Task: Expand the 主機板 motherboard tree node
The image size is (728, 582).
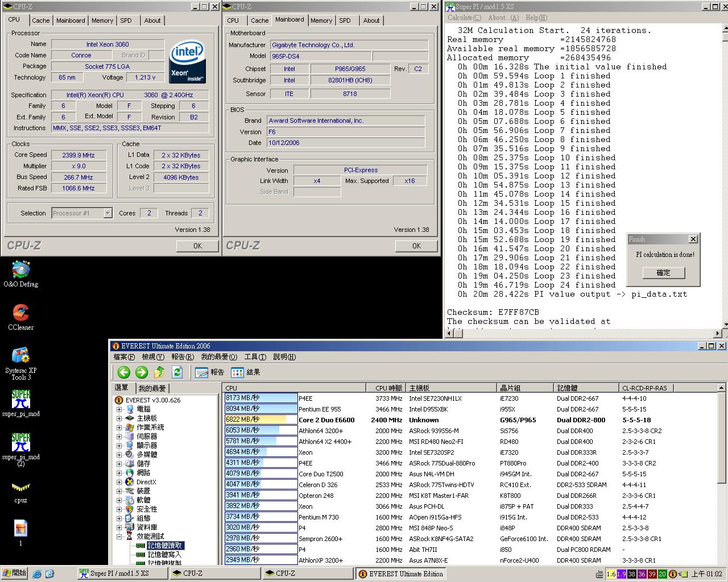Action: point(119,418)
